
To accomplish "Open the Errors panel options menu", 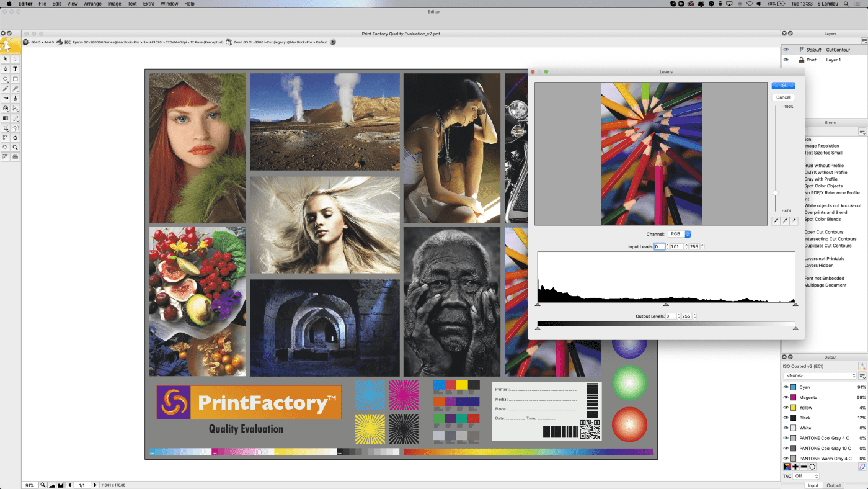I will [x=862, y=132].
